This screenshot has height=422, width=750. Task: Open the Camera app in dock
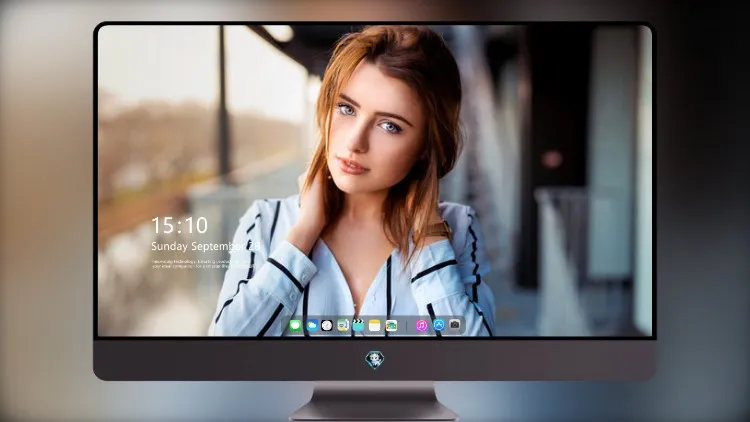454,325
